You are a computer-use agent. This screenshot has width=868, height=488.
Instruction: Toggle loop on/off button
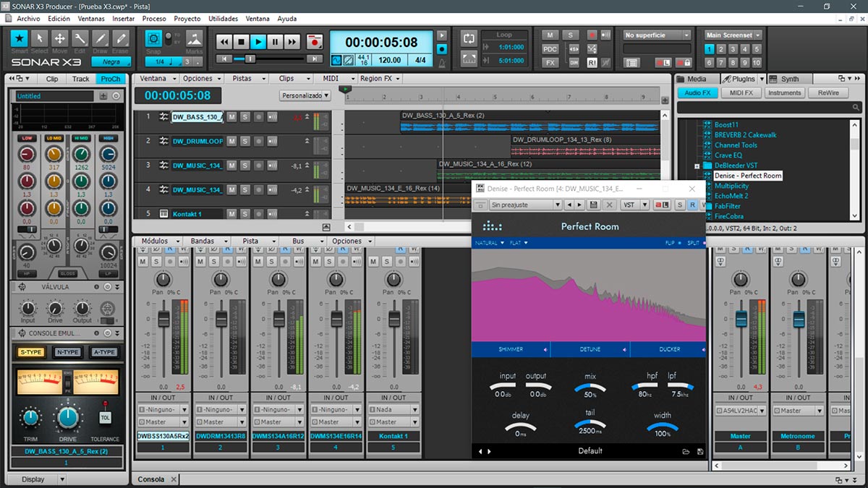[x=469, y=38]
